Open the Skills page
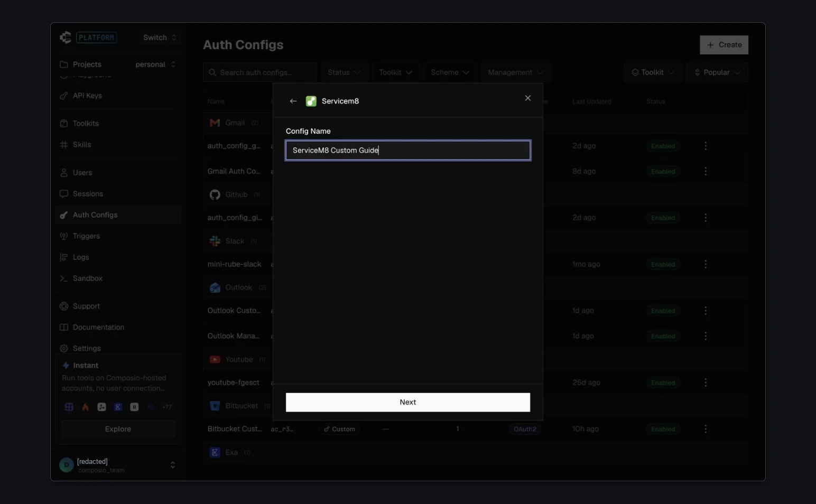 82,145
